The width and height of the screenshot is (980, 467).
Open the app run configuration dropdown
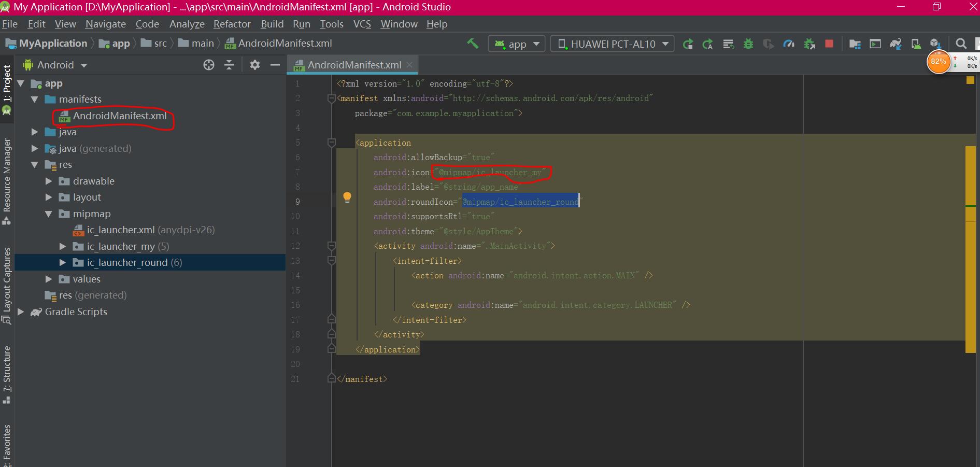[x=516, y=44]
